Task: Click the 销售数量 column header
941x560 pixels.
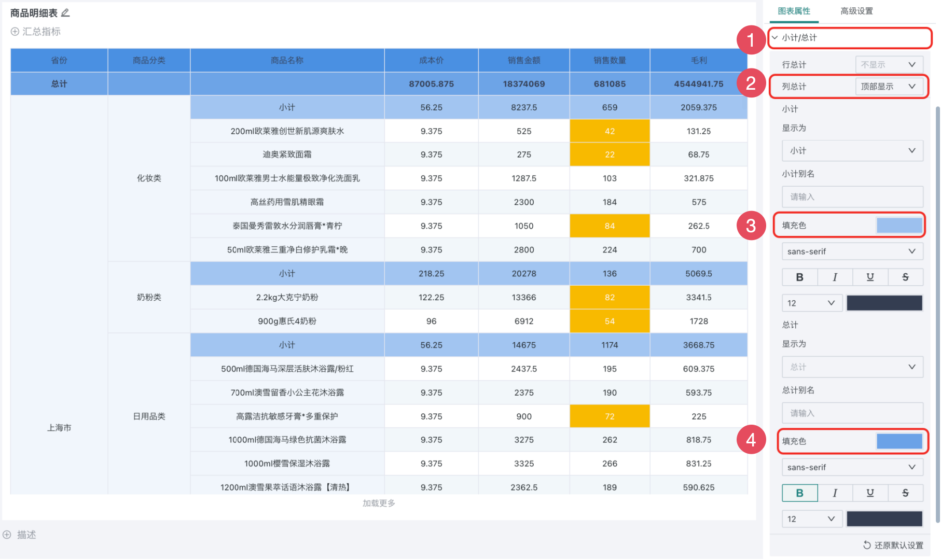Action: (610, 60)
